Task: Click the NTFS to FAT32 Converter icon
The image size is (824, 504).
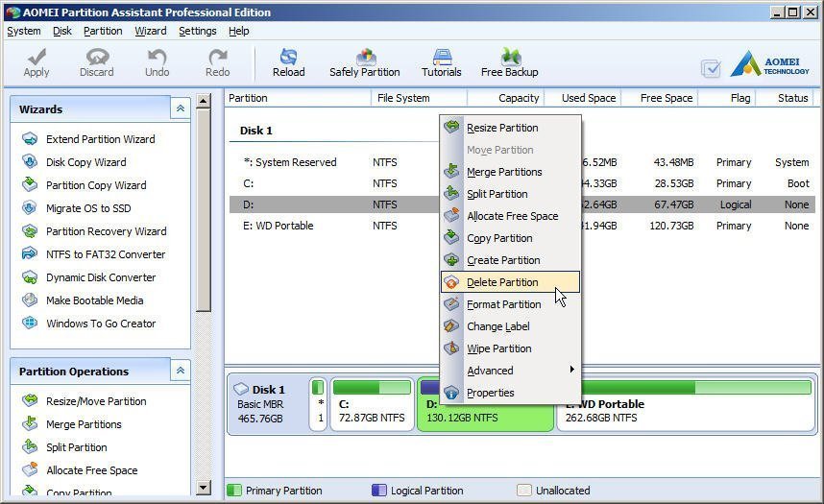Action: tap(30, 253)
